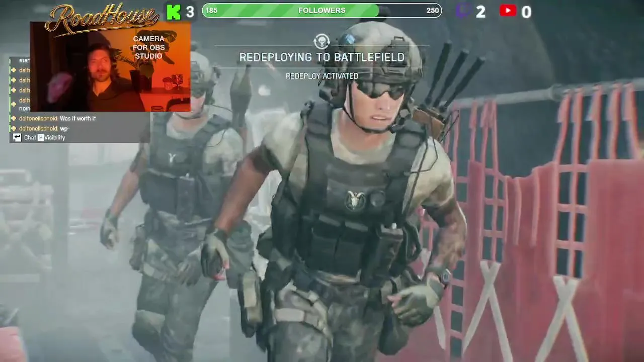
Task: Click the red YouTube logo icon
Action: (x=508, y=11)
